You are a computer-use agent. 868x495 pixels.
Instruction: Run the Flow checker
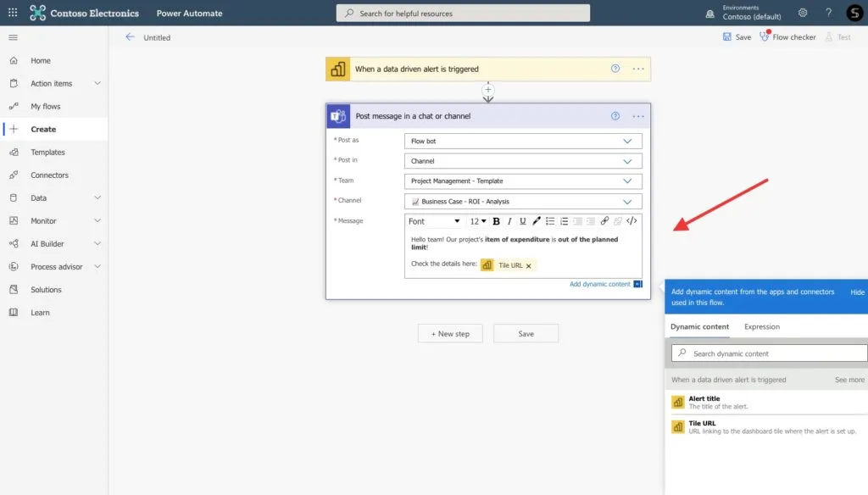pos(787,36)
